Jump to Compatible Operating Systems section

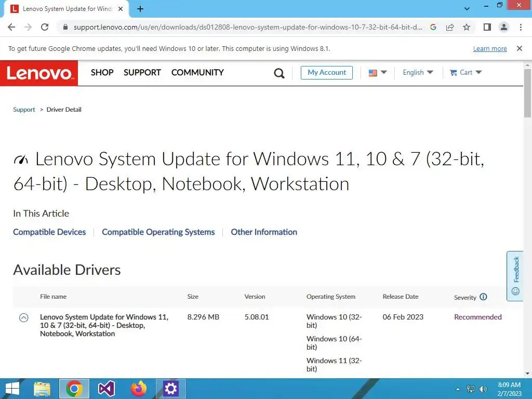(158, 232)
